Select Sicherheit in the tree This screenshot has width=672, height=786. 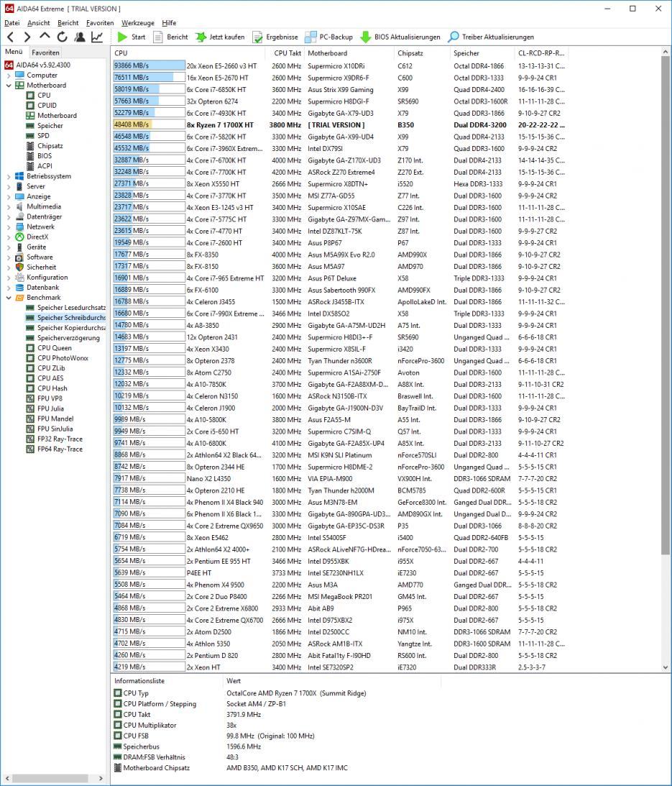click(41, 268)
